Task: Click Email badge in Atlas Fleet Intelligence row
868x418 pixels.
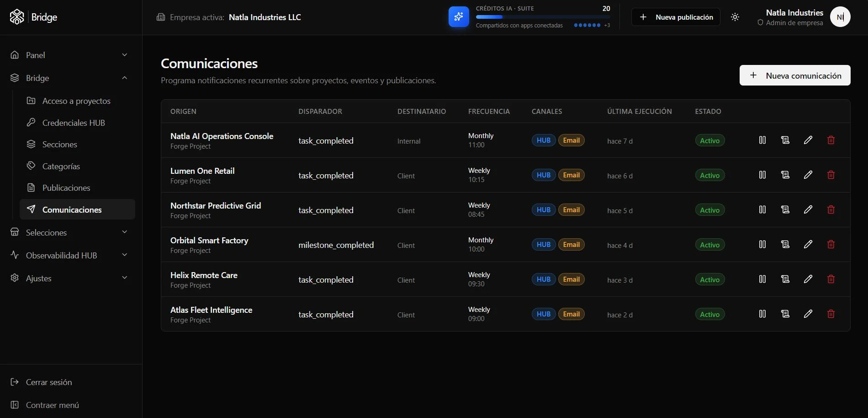Action: 572,314
